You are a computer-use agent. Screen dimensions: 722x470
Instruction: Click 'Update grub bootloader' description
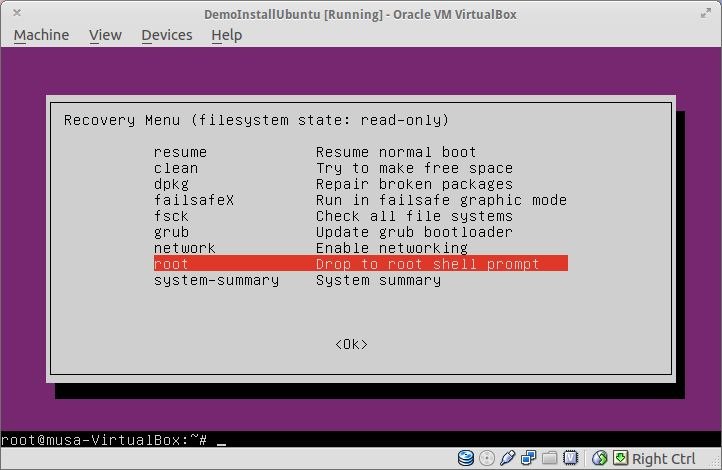pos(414,232)
